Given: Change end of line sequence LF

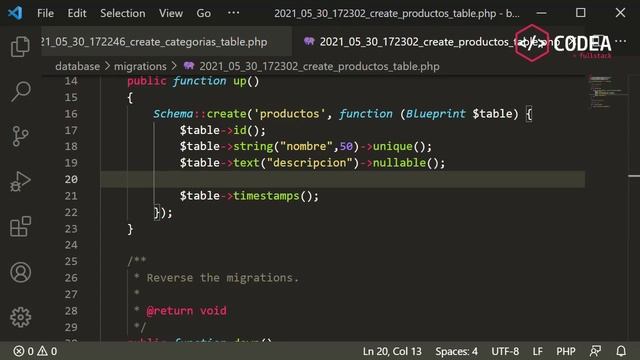Looking at the screenshot, I should coord(538,351).
